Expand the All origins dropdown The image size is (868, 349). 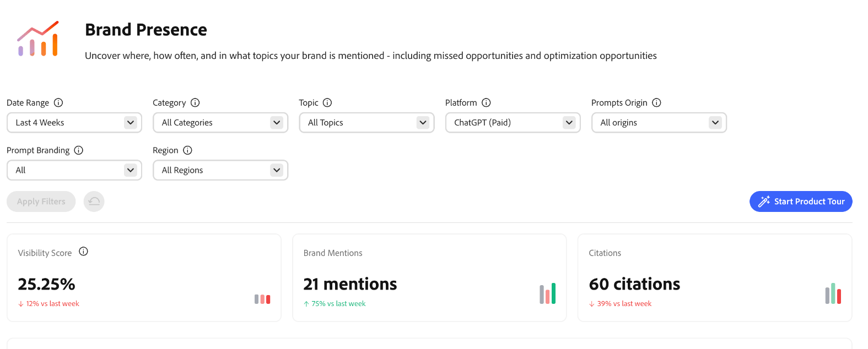click(659, 123)
